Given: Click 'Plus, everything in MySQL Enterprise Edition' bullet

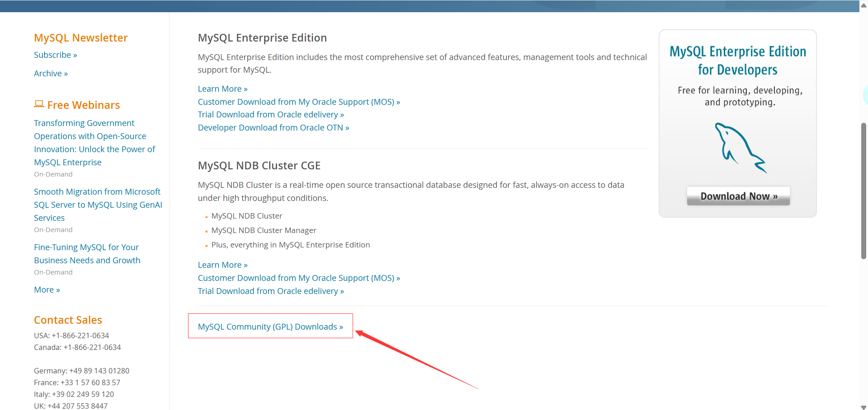Looking at the screenshot, I should 291,245.
